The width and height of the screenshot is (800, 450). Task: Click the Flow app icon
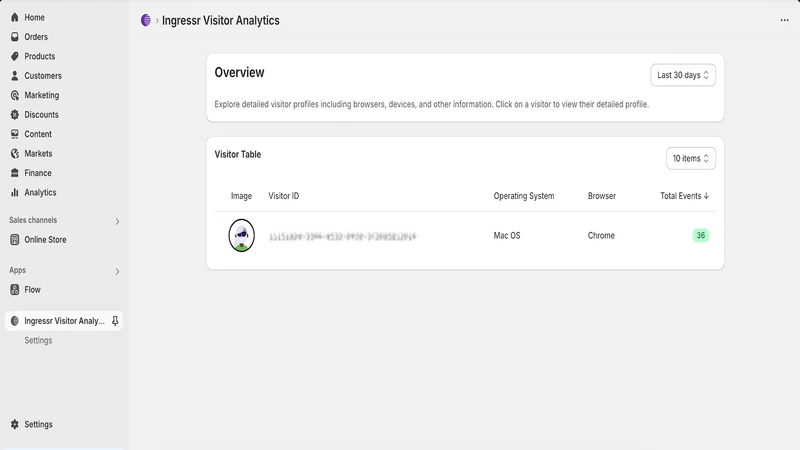coord(15,289)
